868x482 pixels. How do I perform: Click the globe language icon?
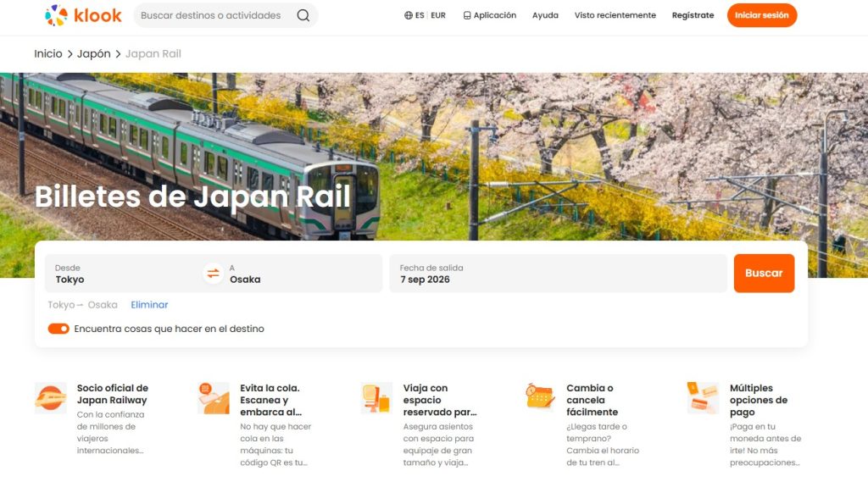click(x=408, y=15)
